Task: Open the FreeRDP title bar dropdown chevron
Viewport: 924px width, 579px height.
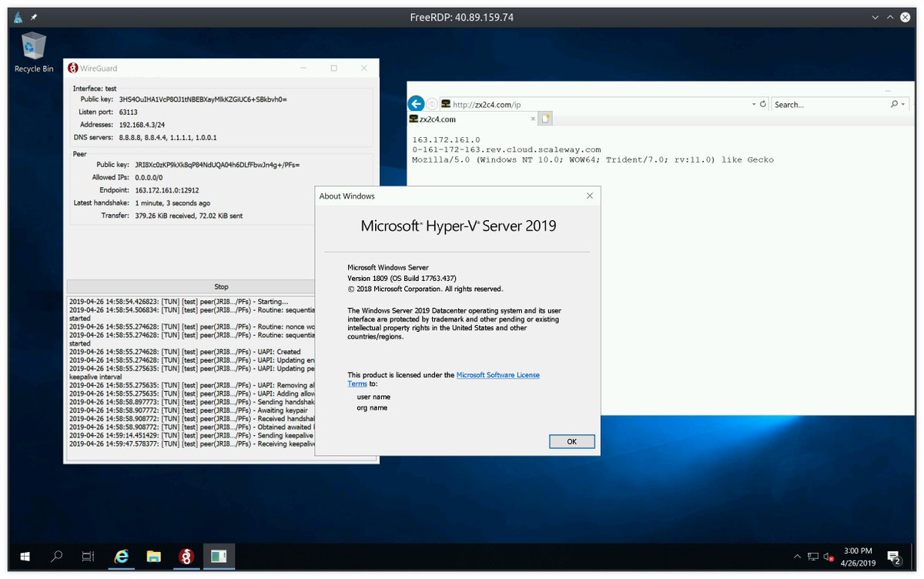Action: (875, 17)
